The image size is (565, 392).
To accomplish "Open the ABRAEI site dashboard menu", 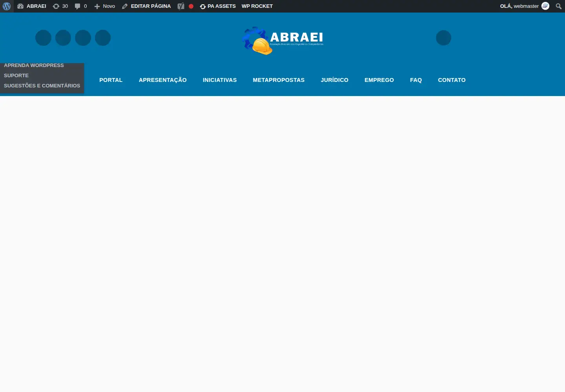I will [32, 6].
